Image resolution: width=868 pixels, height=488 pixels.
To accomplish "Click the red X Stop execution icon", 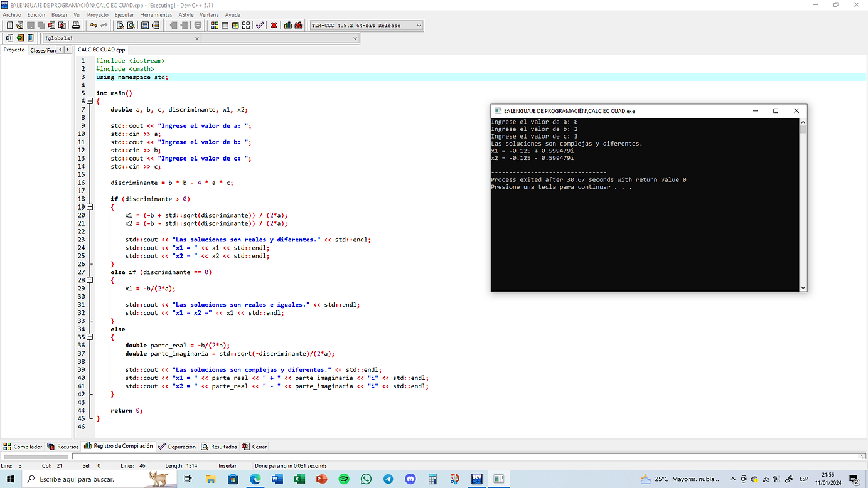I will 274,25.
